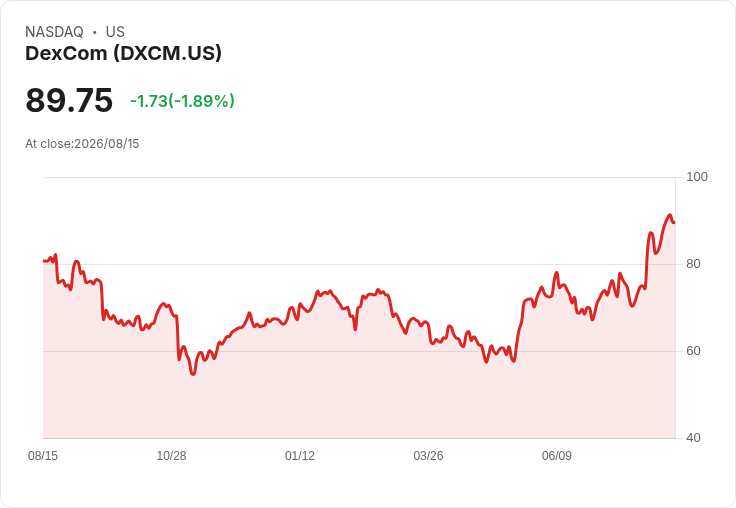Click the At close:2026/08/15 timestamp
The width and height of the screenshot is (736, 508).
82,144
